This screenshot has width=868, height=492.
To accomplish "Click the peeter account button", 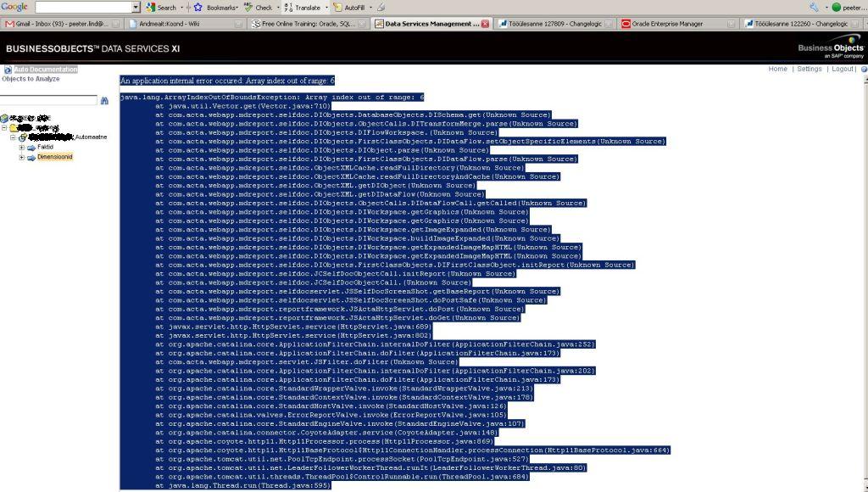I will [x=848, y=7].
